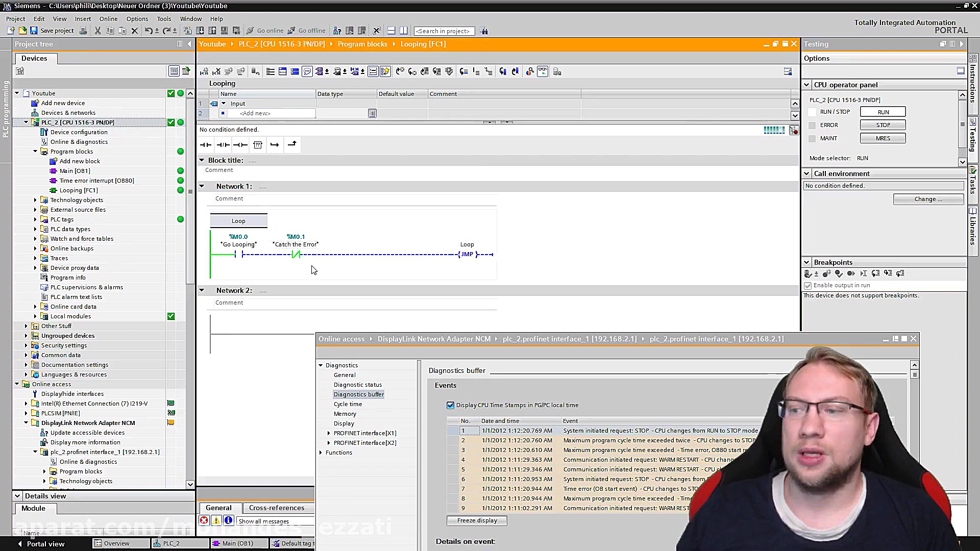Toggle Enable output in run checkbox

(x=807, y=286)
